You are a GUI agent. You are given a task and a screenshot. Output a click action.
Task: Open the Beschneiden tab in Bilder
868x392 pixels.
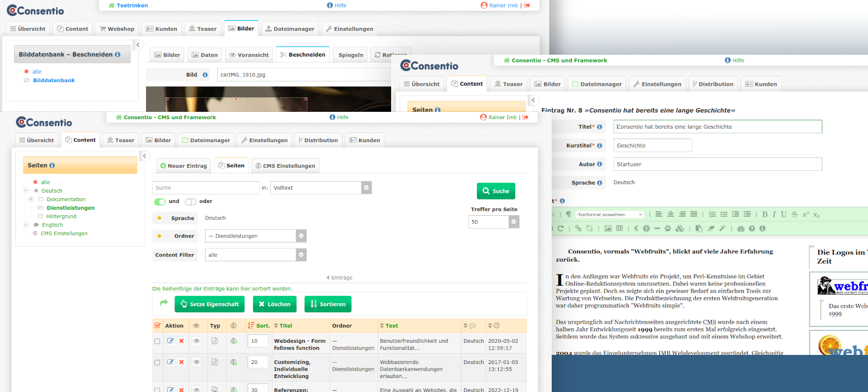pos(302,55)
